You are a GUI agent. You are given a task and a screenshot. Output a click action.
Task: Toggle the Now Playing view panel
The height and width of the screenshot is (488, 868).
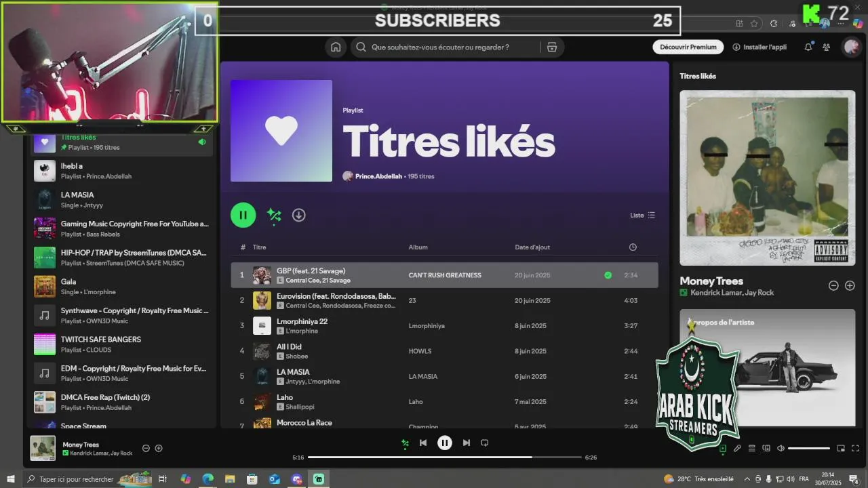pos(723,448)
